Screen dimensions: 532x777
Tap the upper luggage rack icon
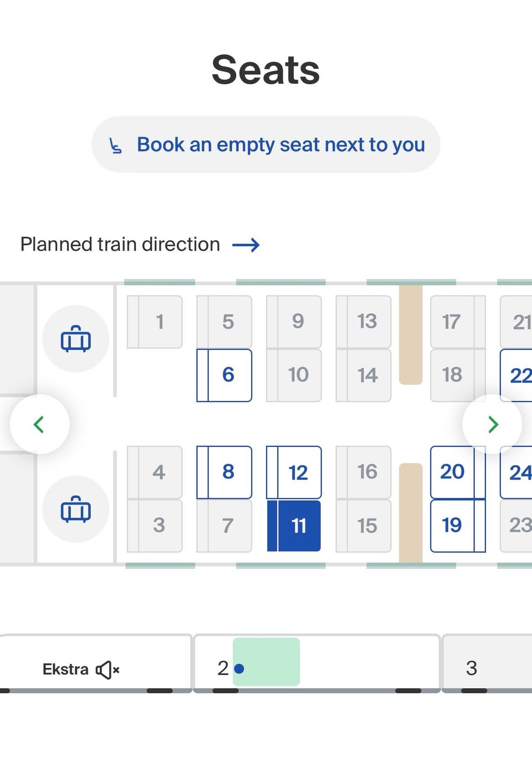click(75, 339)
